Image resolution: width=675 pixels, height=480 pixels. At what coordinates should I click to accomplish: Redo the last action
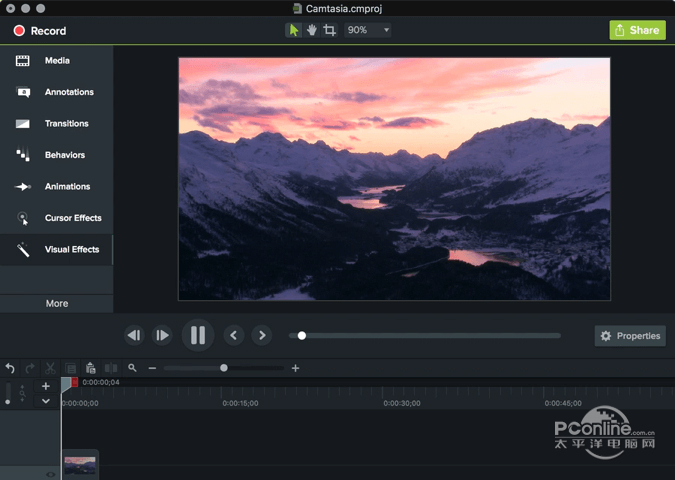click(30, 368)
